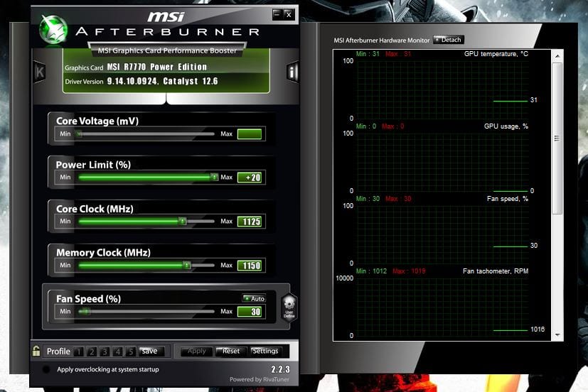Open Kombustor with the K side button

pyautogui.click(x=40, y=72)
